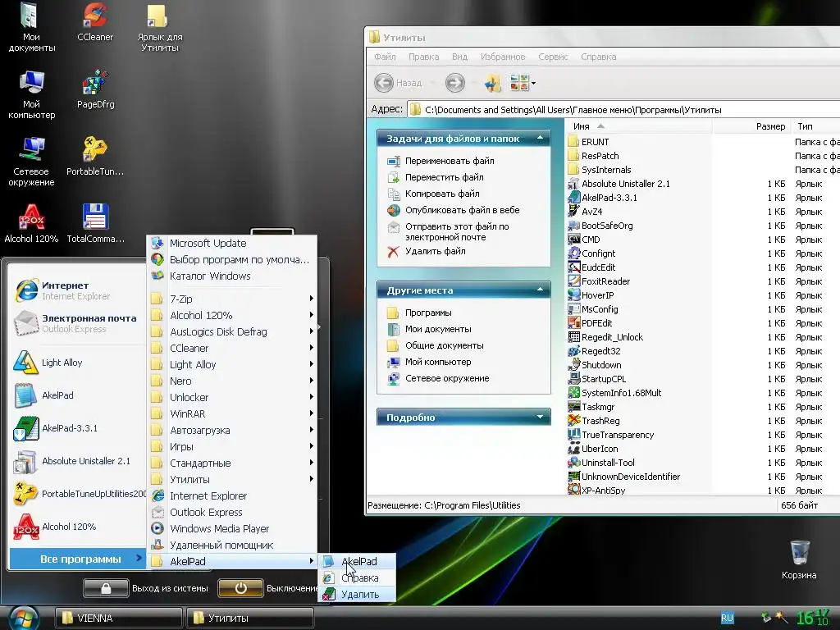
Task: Expand Nero programs submenu
Action: tap(232, 381)
